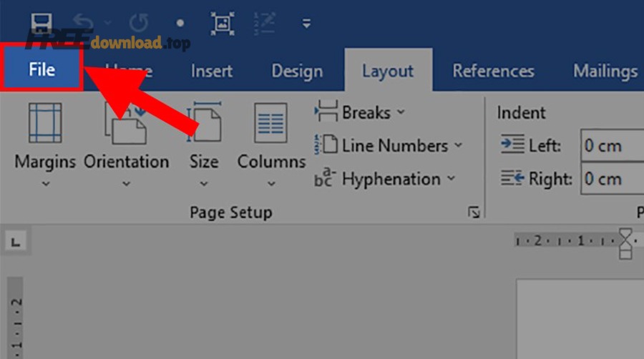644x359 pixels.
Task: Click the Indent Left icon
Action: pyautogui.click(x=512, y=144)
